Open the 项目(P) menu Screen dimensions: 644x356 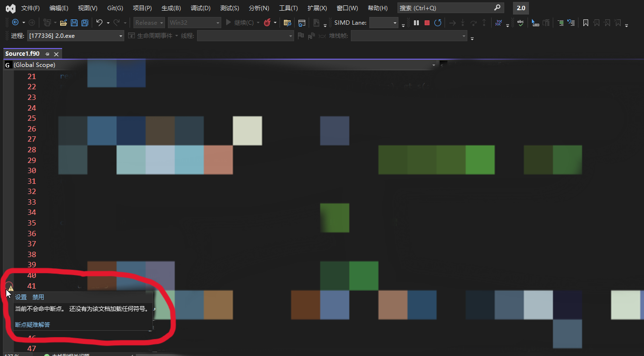coord(142,8)
